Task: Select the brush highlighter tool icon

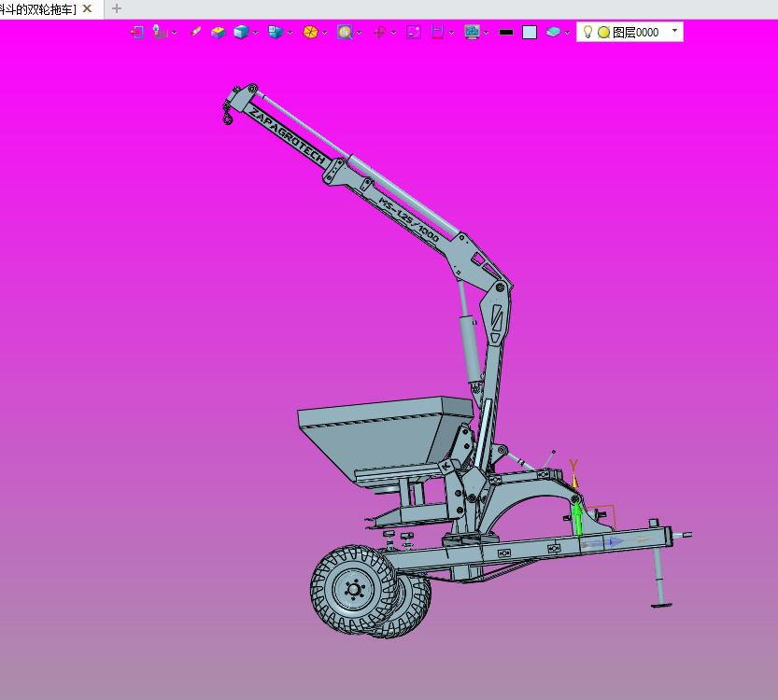Action: coord(195,33)
